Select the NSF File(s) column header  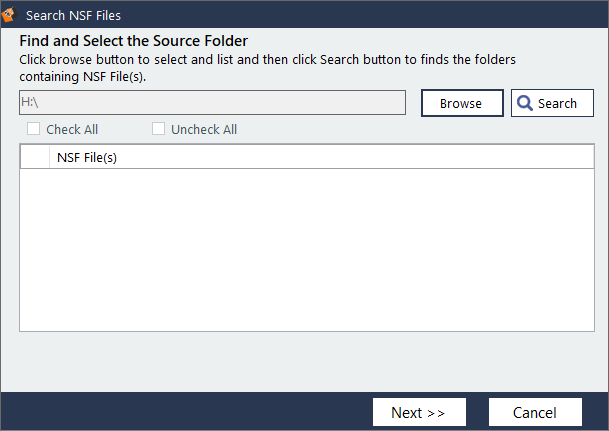tap(88, 158)
